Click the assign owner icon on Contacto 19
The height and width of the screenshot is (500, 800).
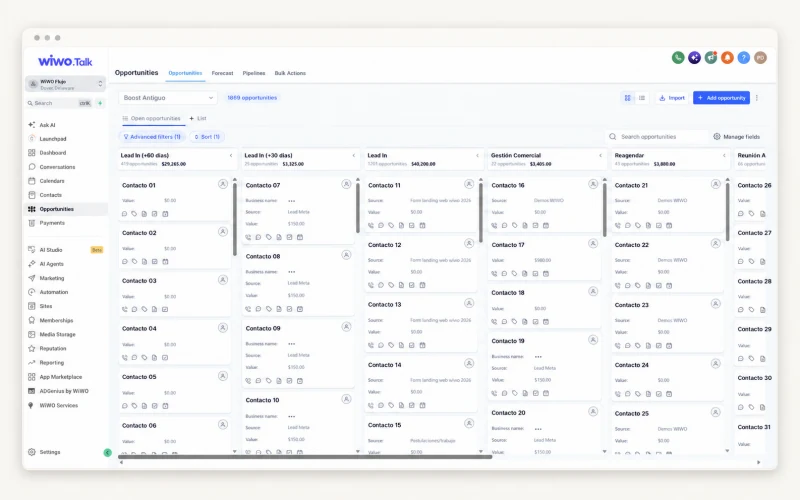pos(593,340)
